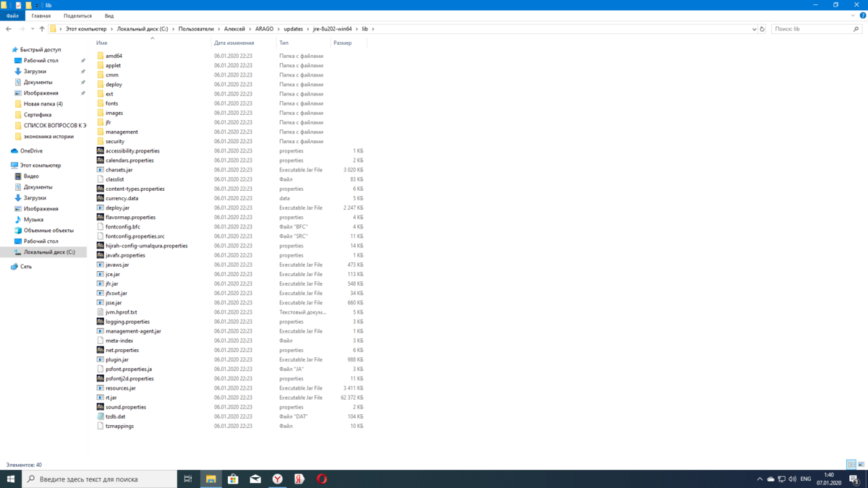Open notification center icon
868x488 pixels.
(x=854, y=479)
